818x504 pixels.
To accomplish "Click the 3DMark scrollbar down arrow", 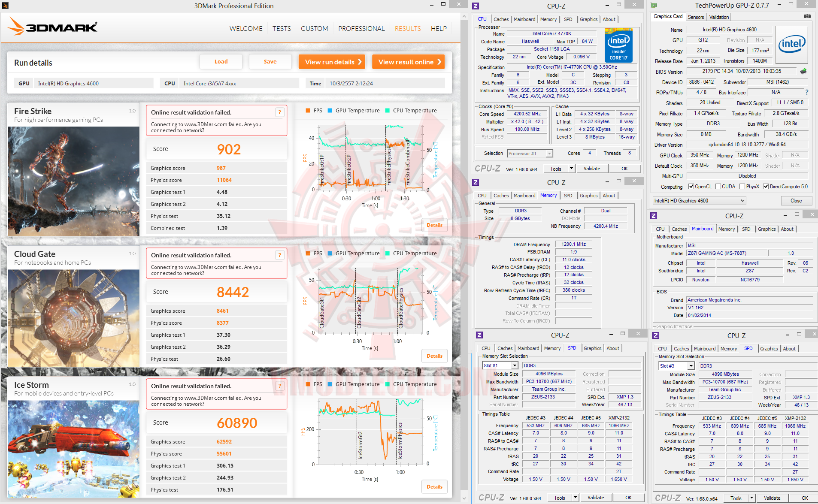I will pyautogui.click(x=464, y=498).
